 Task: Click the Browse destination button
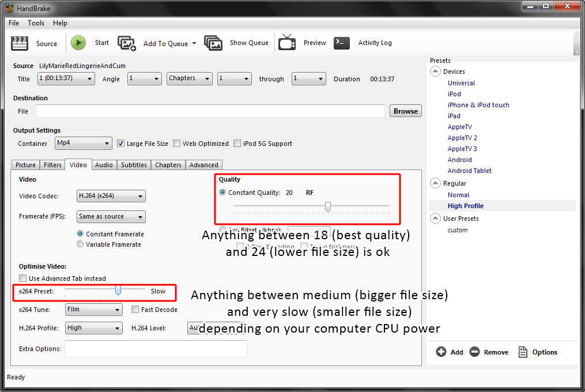[x=406, y=111]
